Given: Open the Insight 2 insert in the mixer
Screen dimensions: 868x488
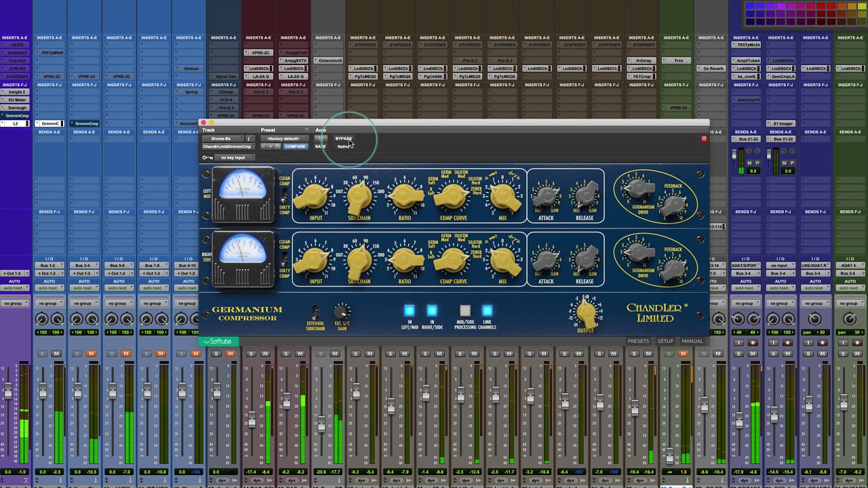Looking at the screenshot, I should 15,92.
